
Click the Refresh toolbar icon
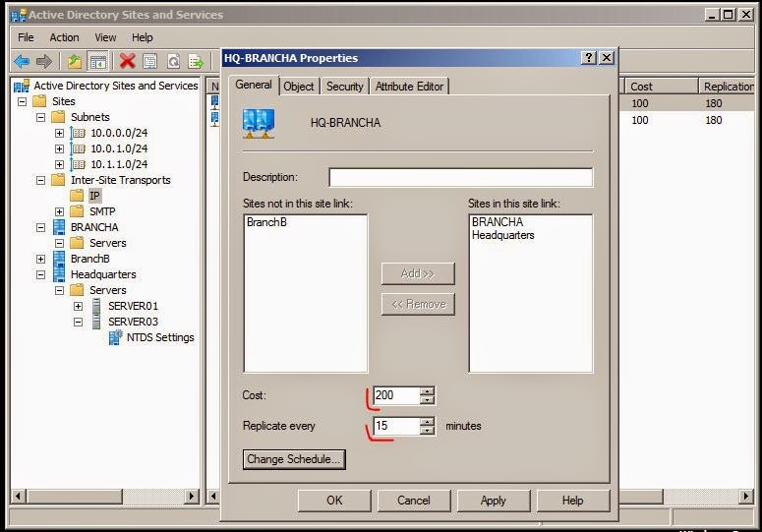[x=173, y=61]
